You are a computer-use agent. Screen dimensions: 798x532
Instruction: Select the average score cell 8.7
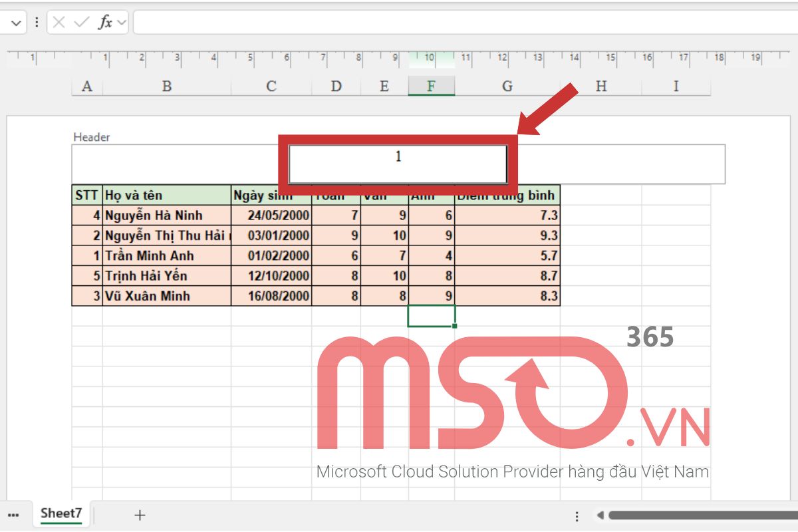(x=507, y=276)
